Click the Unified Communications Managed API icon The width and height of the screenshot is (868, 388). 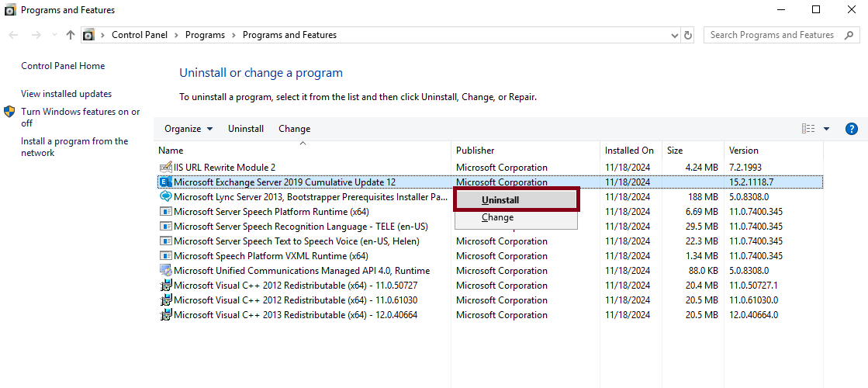[x=165, y=271]
